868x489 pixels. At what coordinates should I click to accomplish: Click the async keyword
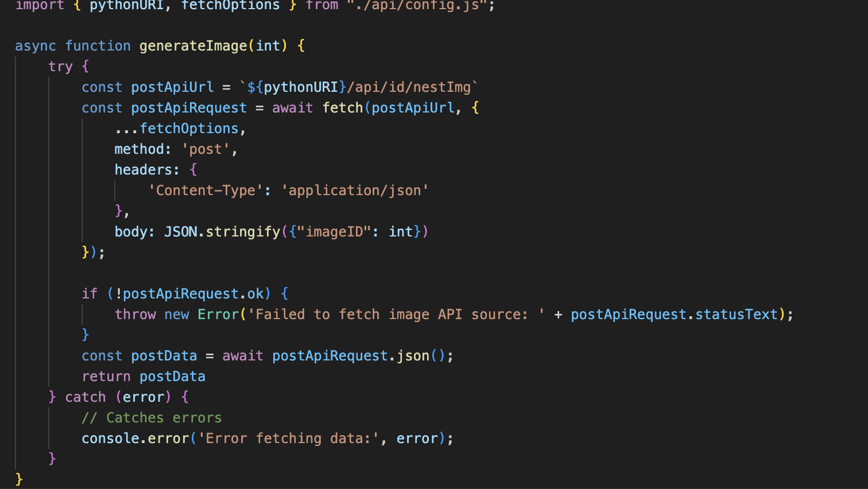[x=36, y=46]
